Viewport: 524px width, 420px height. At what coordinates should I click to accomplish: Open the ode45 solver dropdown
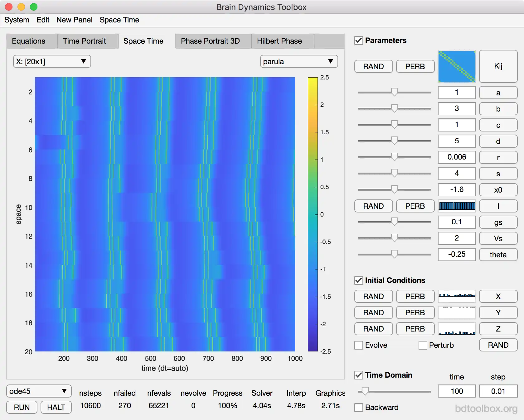pos(39,391)
